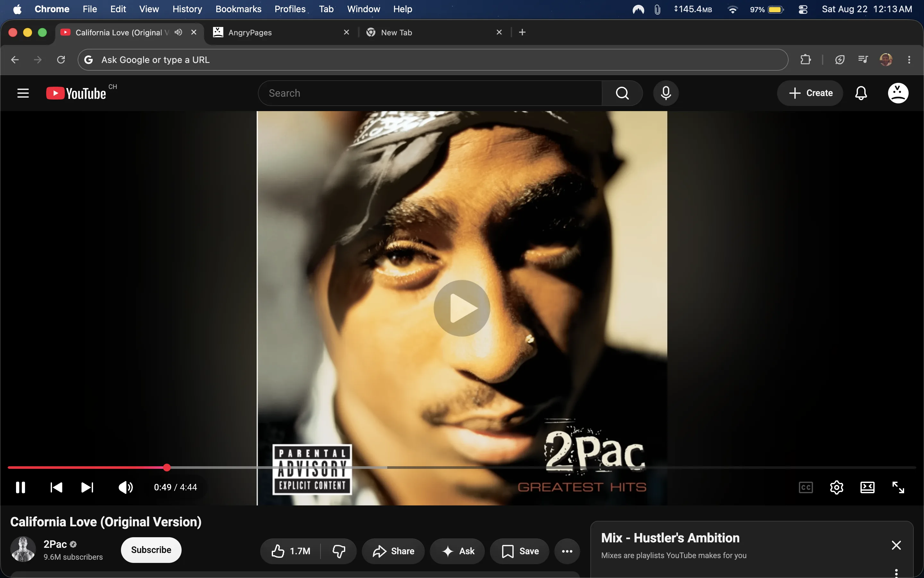Dislike the video with thumbs down
This screenshot has width=924, height=578.
coord(339,551)
